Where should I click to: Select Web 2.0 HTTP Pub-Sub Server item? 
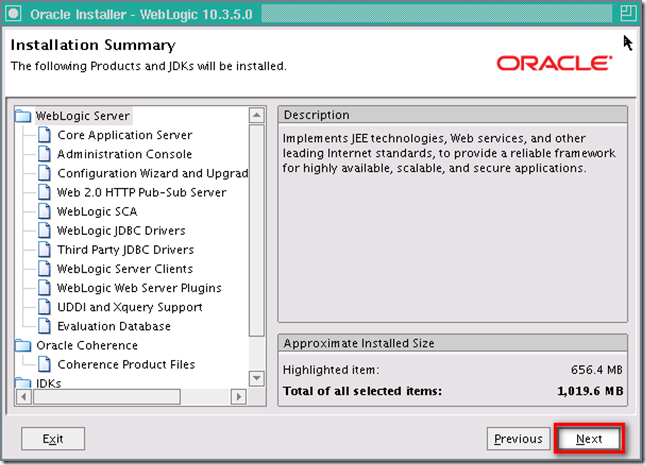point(142,192)
